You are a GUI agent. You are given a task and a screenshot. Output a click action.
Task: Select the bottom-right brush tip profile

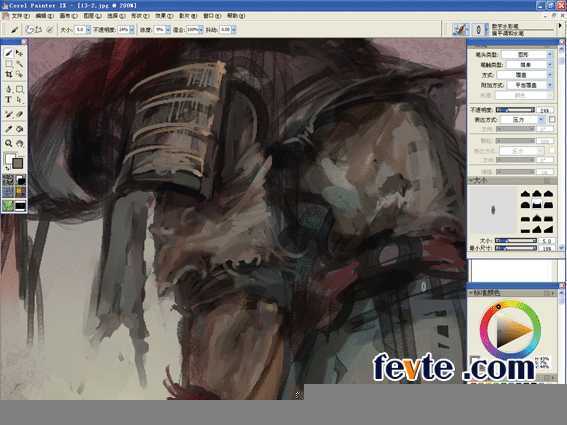click(549, 229)
